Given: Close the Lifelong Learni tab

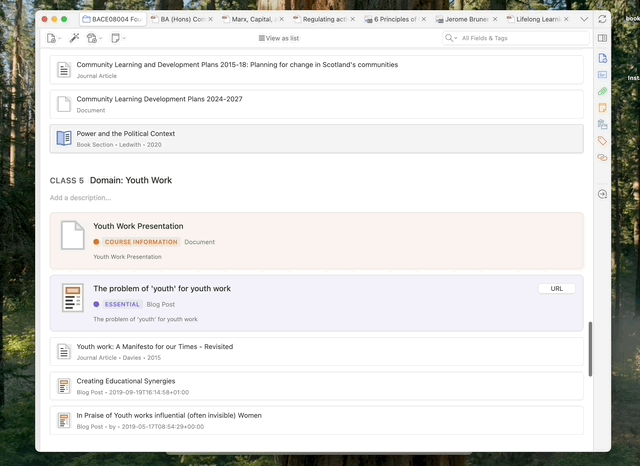Looking at the screenshot, I should pos(566,19).
